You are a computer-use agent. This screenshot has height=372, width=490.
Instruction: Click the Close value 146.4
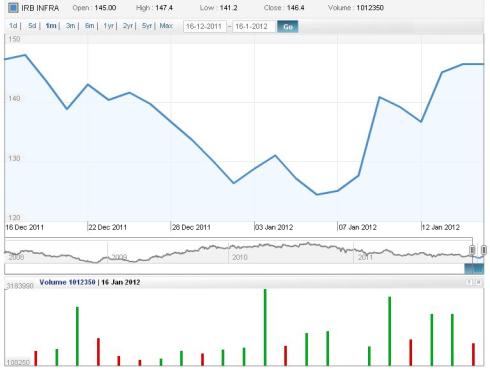click(296, 8)
